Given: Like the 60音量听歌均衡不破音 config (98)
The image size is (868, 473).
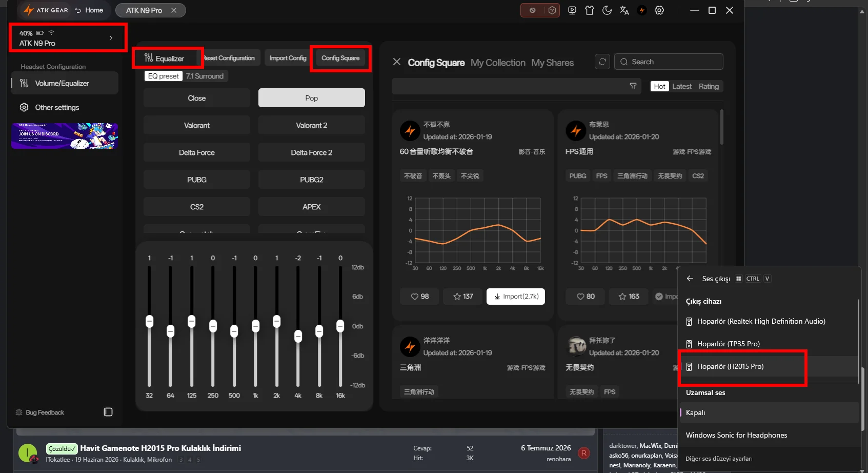Looking at the screenshot, I should click(420, 297).
